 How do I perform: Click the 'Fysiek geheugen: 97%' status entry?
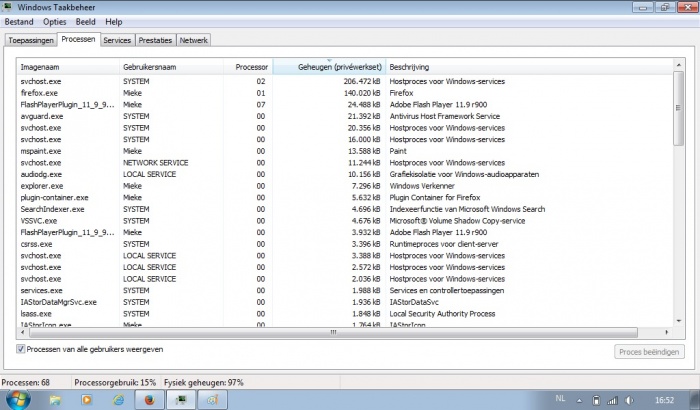pyautogui.click(x=204, y=383)
